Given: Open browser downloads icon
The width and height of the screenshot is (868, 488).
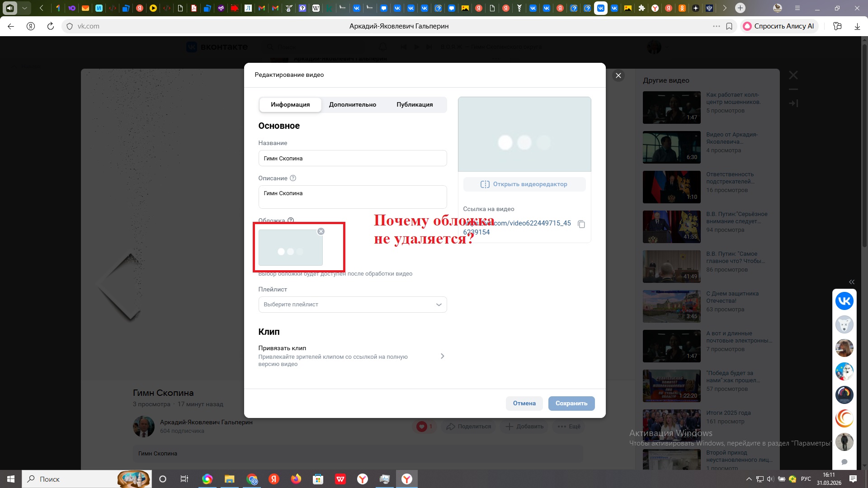Looking at the screenshot, I should point(857,26).
